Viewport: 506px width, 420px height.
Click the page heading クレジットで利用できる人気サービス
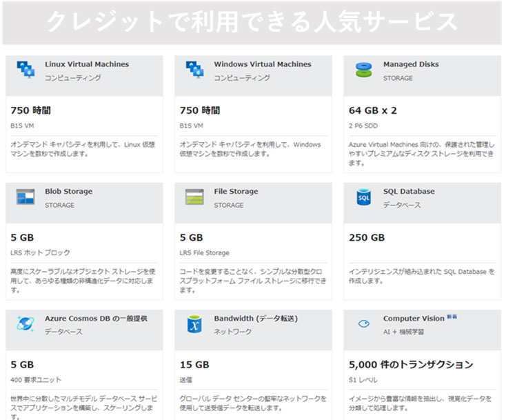[x=252, y=22]
